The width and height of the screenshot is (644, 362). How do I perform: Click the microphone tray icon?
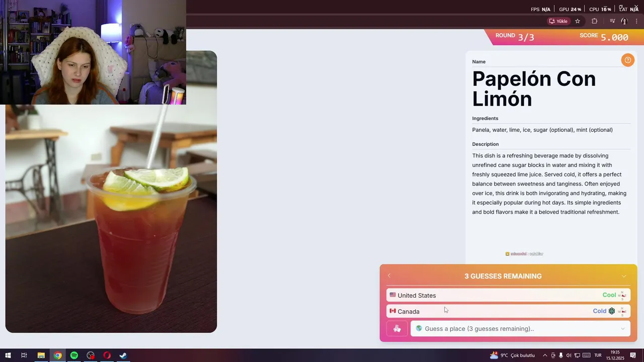pyautogui.click(x=561, y=355)
